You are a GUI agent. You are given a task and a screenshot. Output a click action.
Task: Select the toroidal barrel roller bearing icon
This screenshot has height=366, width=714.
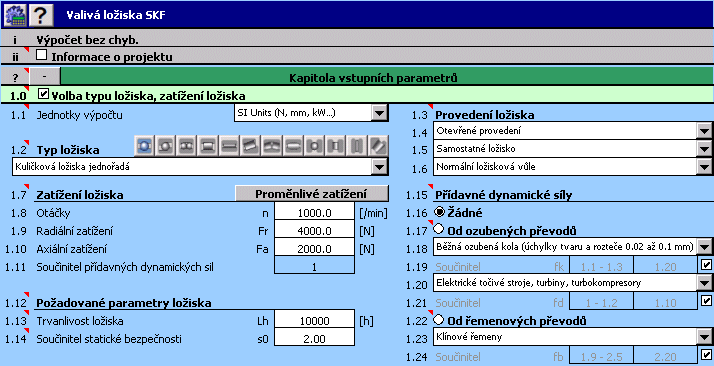point(293,146)
